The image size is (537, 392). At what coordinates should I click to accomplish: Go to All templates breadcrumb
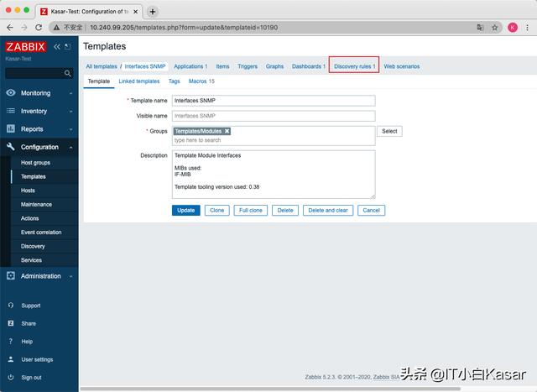(x=102, y=66)
